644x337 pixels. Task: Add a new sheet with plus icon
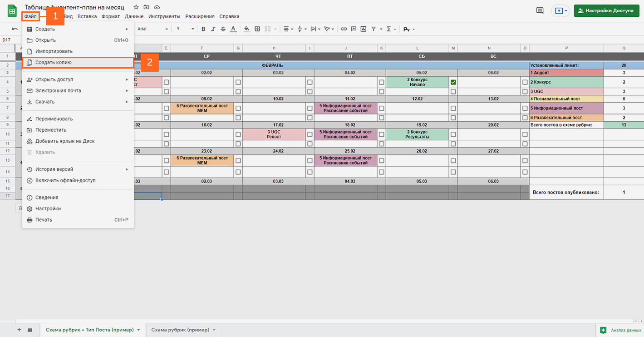[19, 330]
